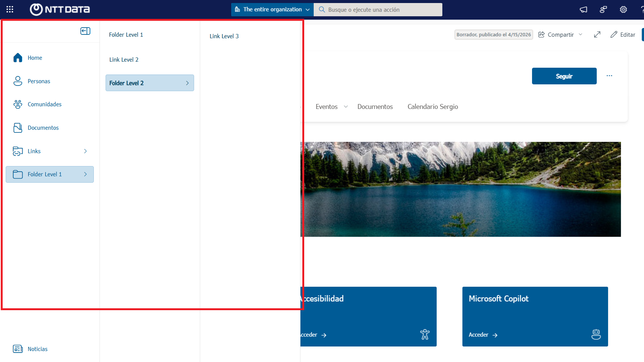The width and height of the screenshot is (644, 362).
Task: Open the chat people icon in header
Action: 603,9
